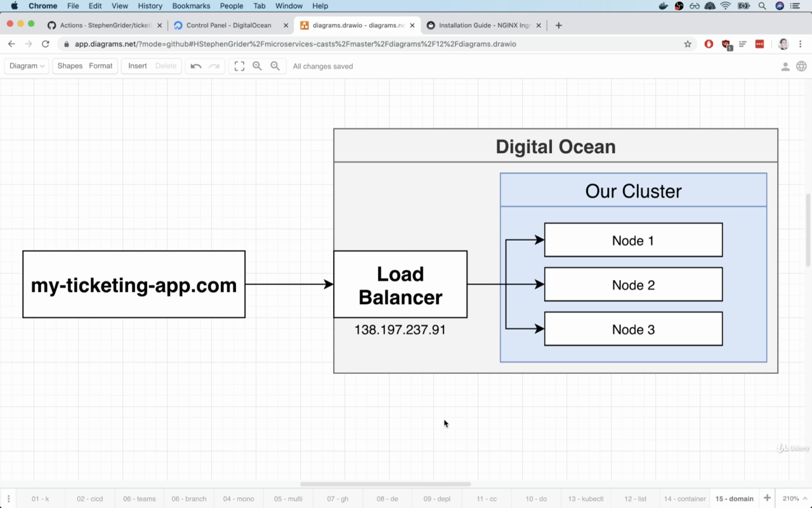Screen dimensions: 812x508
Task: Open the red AdBlock hand extension
Action: click(709, 44)
